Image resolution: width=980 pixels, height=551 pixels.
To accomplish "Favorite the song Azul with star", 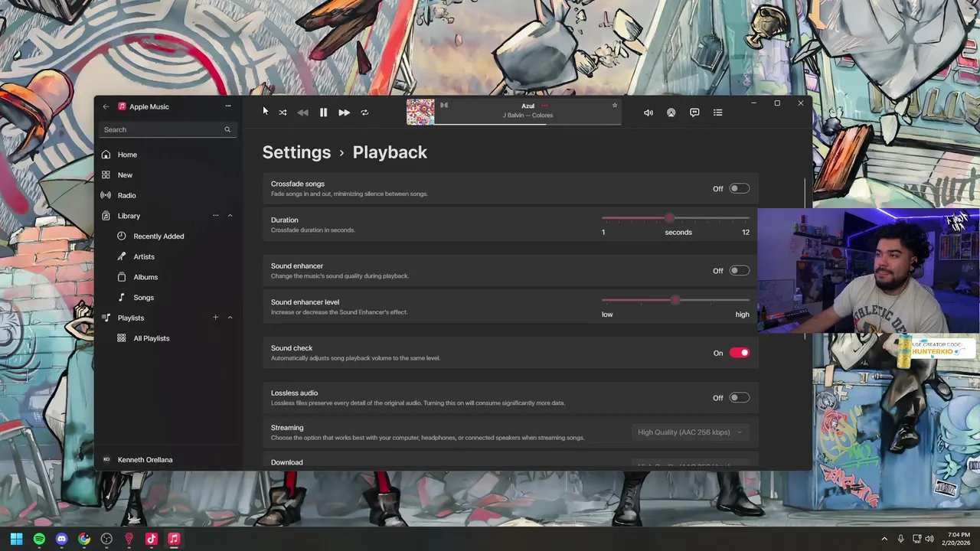I will [614, 106].
